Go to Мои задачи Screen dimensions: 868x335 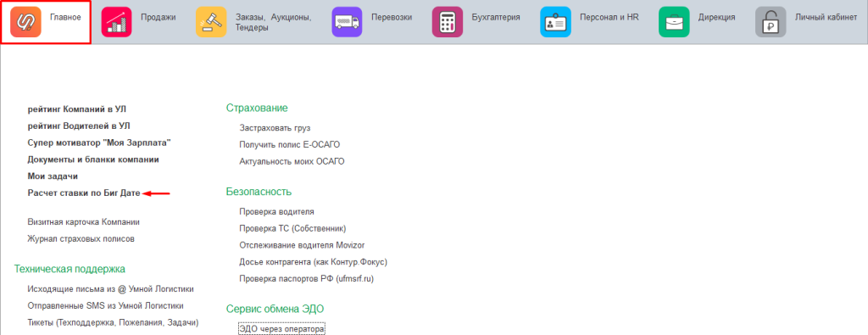pos(53,176)
